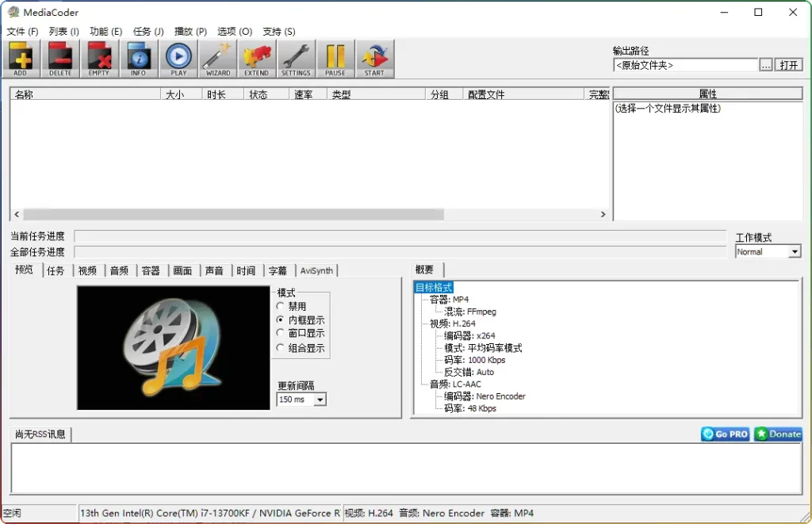Open the EXTEND toolbar icon
Screen dimensions: 812x524
(x=257, y=59)
